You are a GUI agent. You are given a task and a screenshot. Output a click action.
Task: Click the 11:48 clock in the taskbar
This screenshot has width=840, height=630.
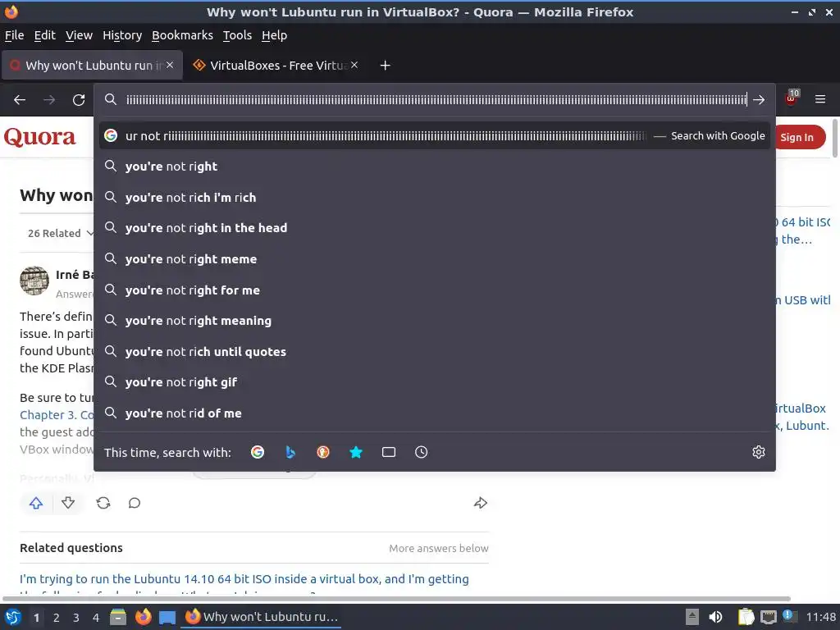820,617
